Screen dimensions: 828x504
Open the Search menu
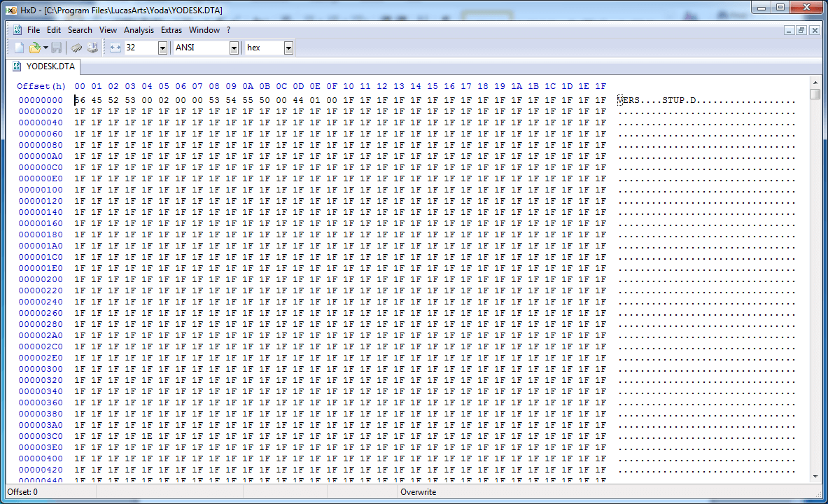tap(80, 30)
